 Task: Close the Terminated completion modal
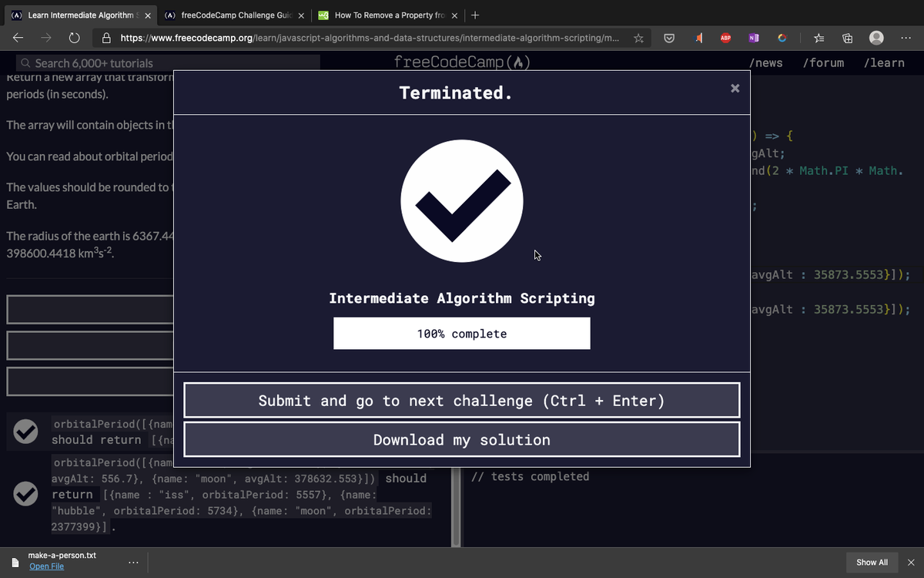click(x=735, y=89)
